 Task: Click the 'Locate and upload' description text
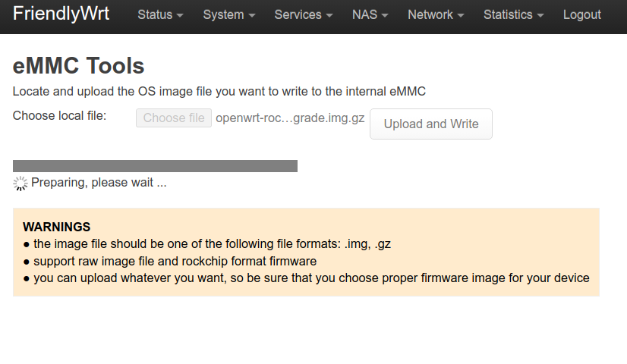click(219, 92)
